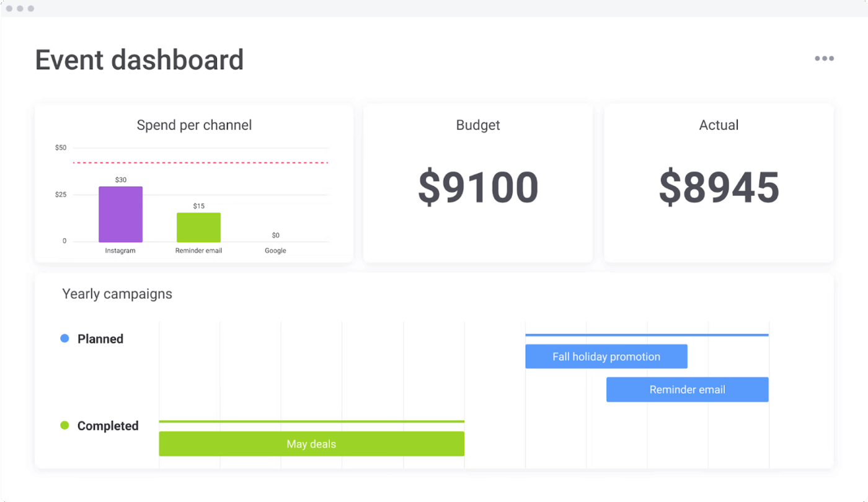Select the green Reminder email spend bar
The height and width of the screenshot is (502, 868).
click(198, 227)
